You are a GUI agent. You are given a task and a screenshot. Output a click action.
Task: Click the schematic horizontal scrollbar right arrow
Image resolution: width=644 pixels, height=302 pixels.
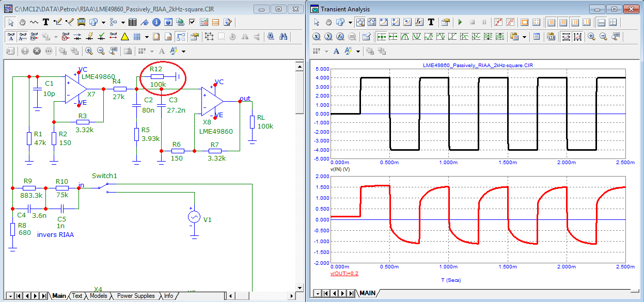pos(290,296)
